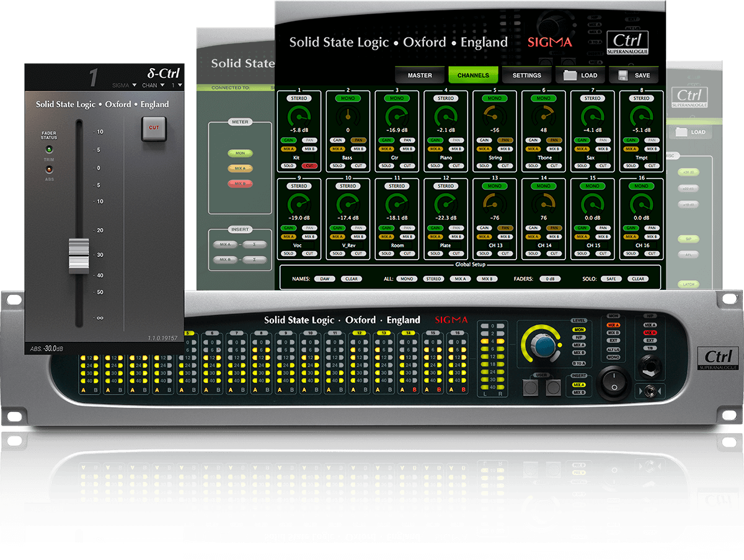744x560 pixels.
Task: Switch to the CHANNELS tab
Action: click(x=473, y=75)
